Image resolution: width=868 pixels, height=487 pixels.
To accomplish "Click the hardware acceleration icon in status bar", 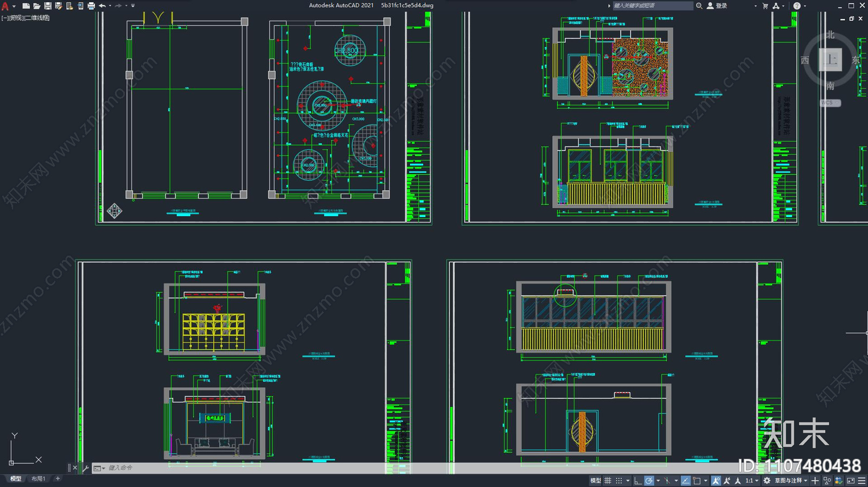I will pos(839,480).
